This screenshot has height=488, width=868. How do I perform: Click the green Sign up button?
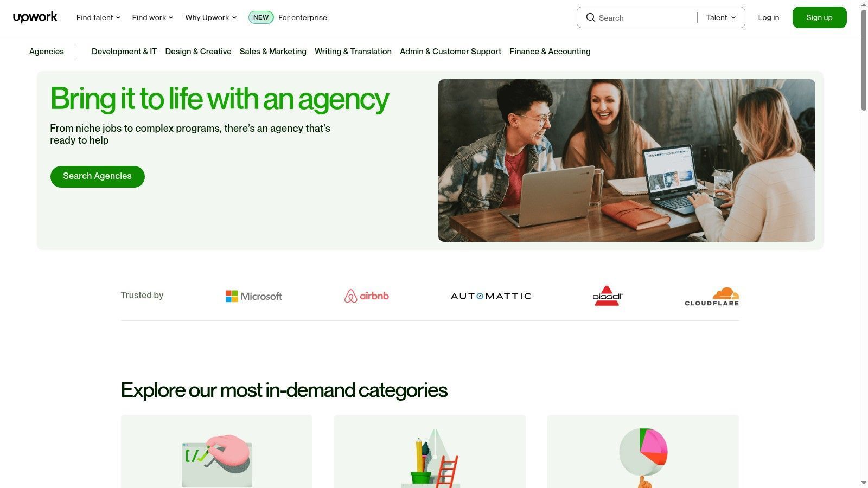819,17
